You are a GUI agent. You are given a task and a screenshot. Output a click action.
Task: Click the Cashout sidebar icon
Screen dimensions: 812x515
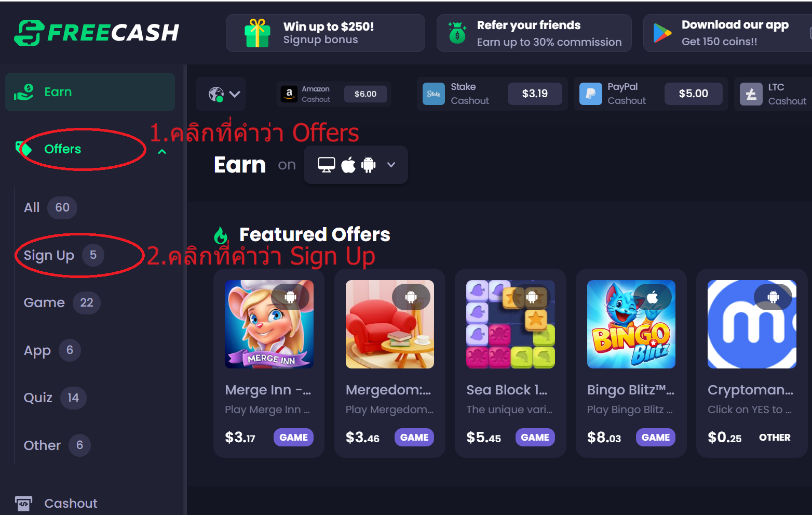[23, 503]
